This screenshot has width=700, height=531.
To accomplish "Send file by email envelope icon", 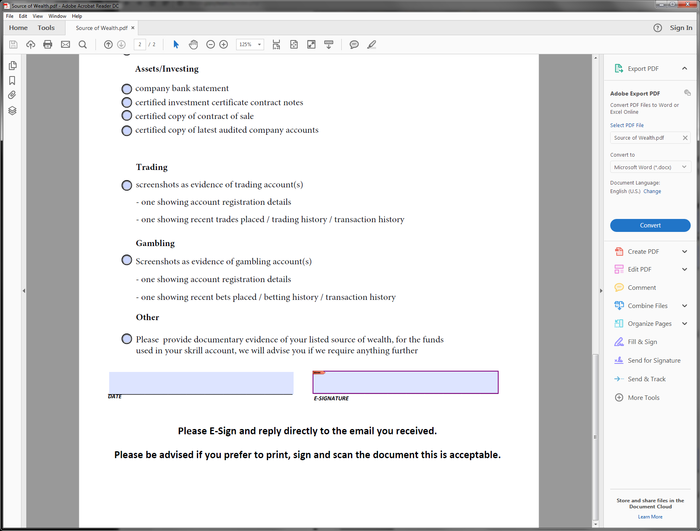I will point(66,45).
